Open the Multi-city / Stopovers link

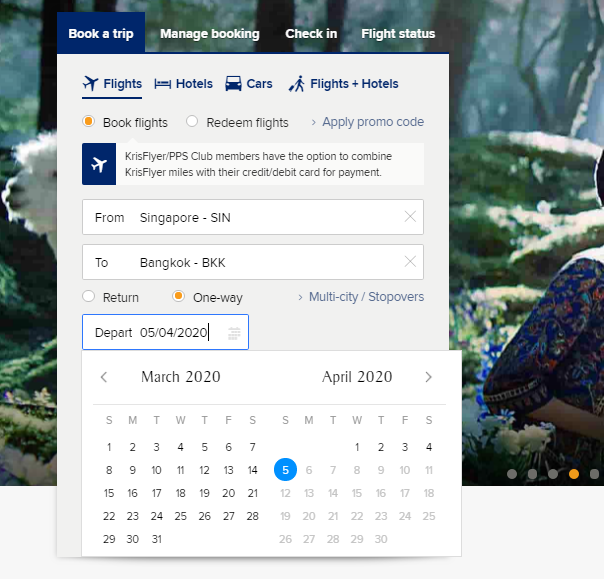point(366,297)
